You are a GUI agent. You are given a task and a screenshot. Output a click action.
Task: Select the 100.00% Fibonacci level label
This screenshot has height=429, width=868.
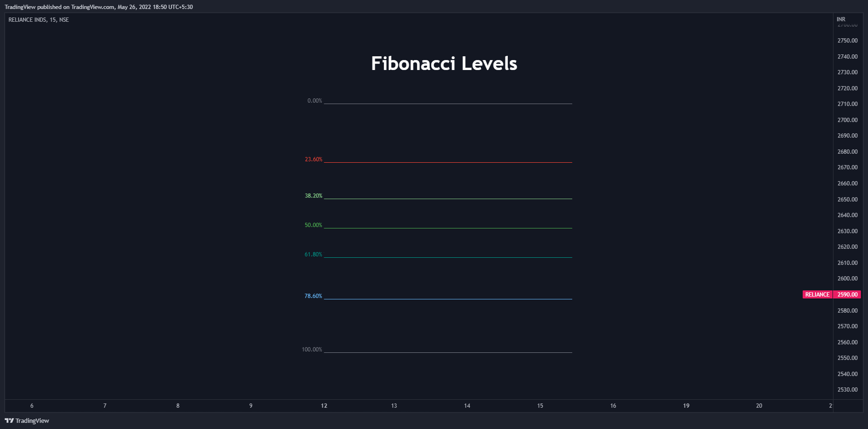coord(312,350)
